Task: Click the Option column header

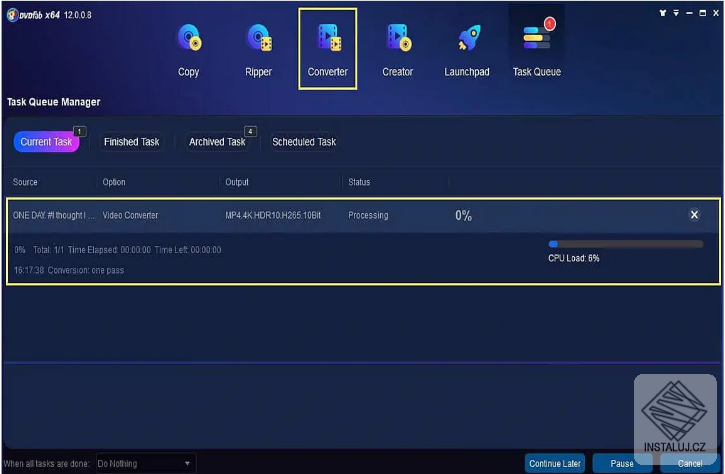Action: [x=114, y=182]
